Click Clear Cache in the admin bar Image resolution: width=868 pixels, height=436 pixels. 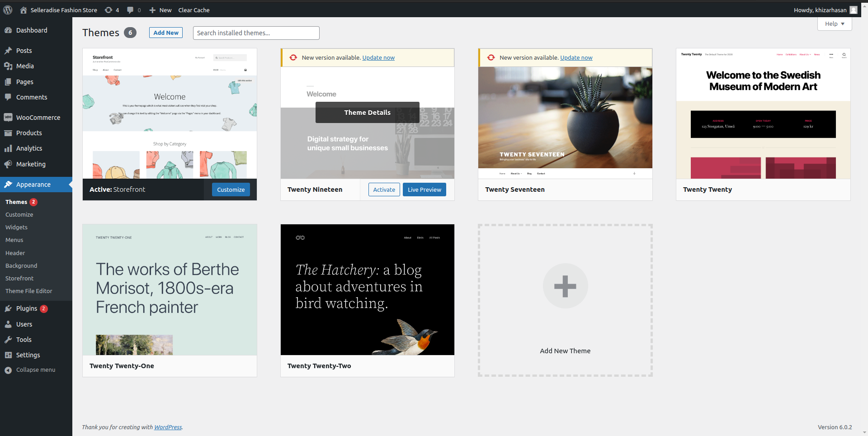(x=194, y=10)
